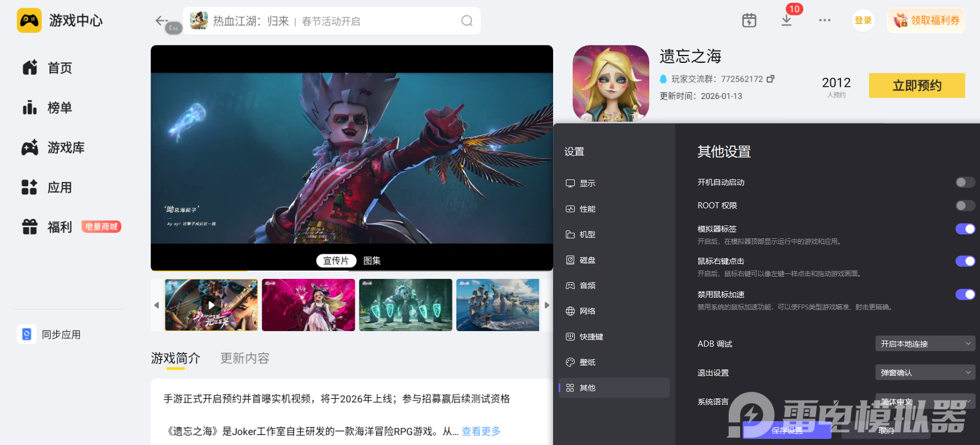This screenshot has width=980, height=445.
Task: Open 机型 device model settings
Action: coord(614,234)
